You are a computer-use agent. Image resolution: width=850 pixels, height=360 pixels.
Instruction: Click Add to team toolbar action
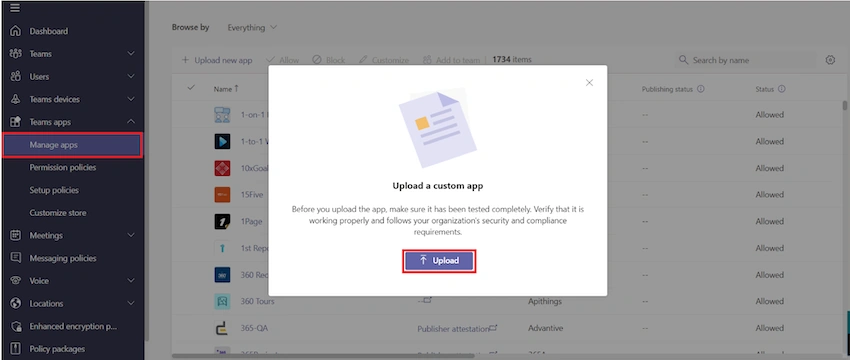pos(451,60)
